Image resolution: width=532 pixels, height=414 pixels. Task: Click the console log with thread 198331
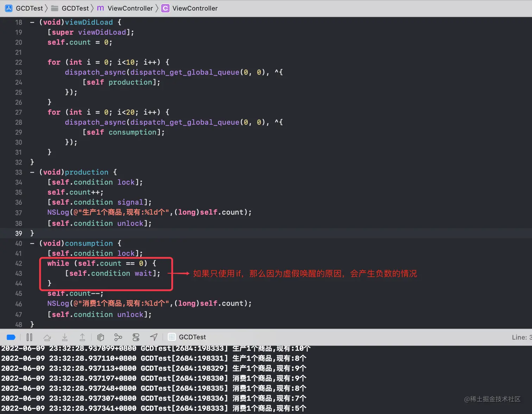point(154,358)
